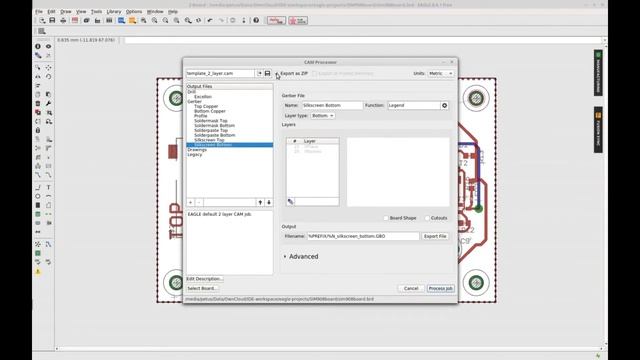This screenshot has width=640, height=360.
Task: Open the Options menu
Action: pos(133,11)
